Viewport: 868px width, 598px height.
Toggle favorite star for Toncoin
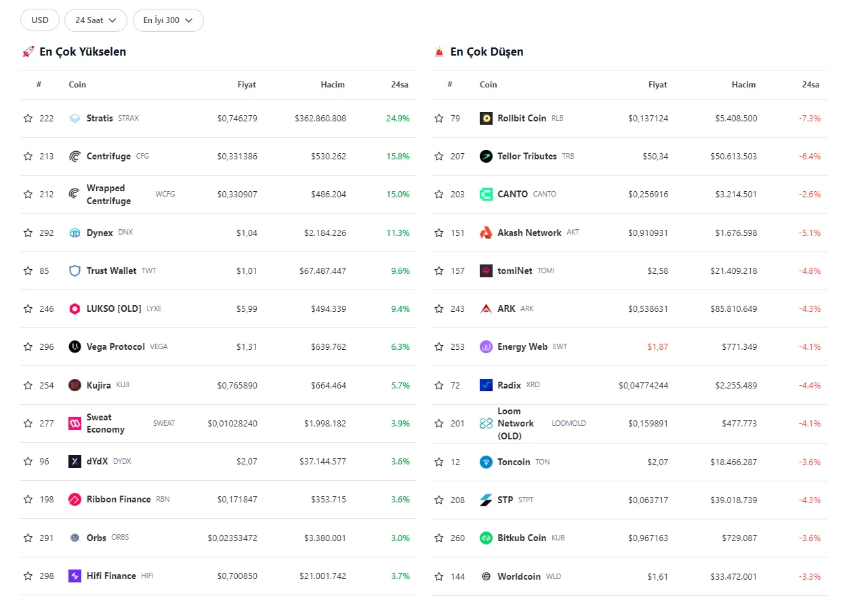pos(439,462)
